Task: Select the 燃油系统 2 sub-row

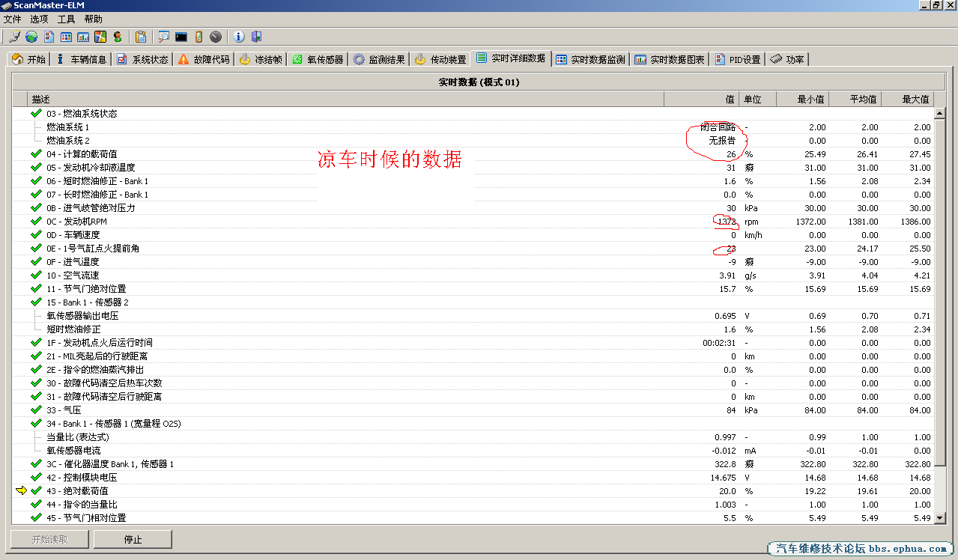Action: point(473,140)
